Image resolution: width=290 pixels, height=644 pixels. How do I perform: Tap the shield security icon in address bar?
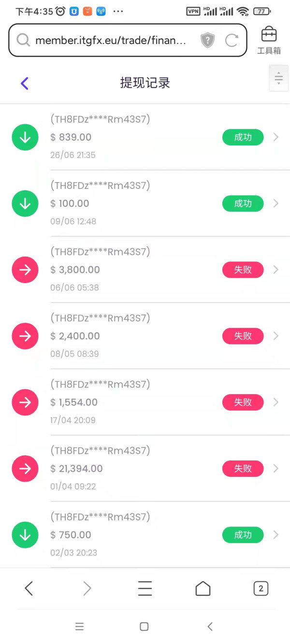(x=207, y=41)
